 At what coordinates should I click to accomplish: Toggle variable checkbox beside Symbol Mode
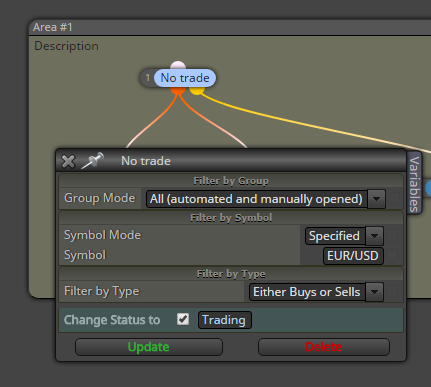(392, 235)
